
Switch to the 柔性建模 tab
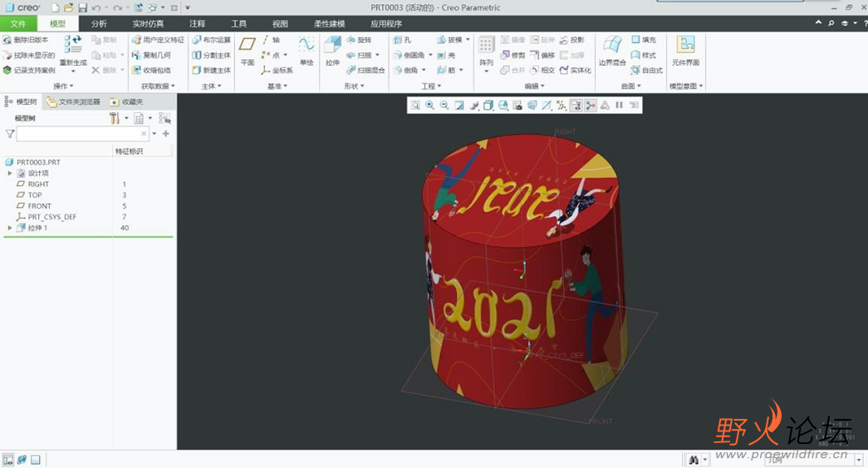coord(330,23)
